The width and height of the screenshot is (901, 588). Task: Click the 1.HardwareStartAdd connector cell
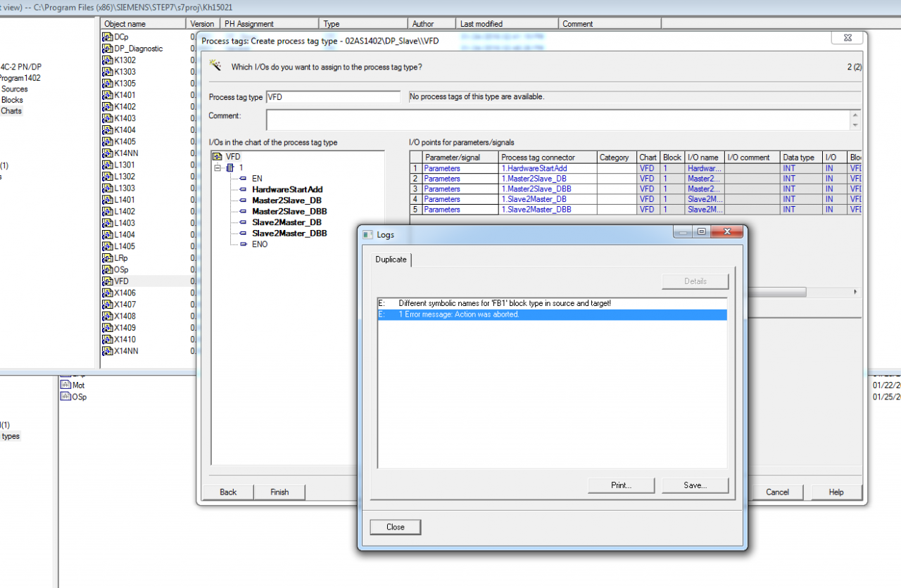tap(548, 169)
